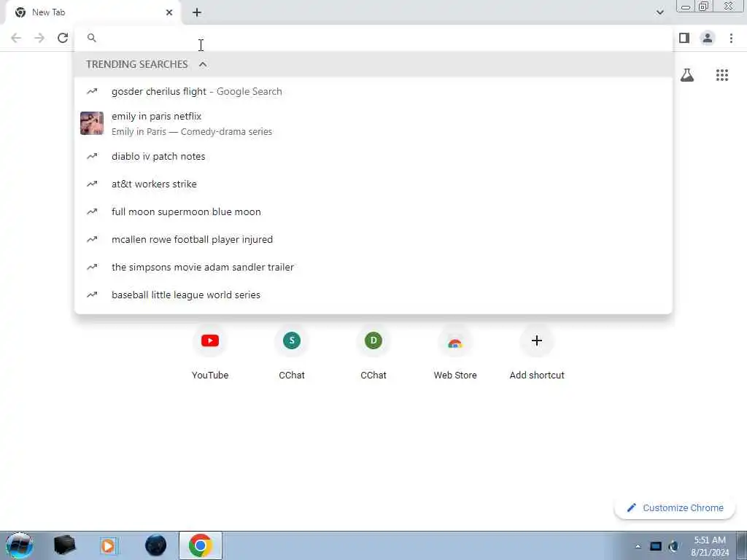747x560 pixels.
Task: Click the Emily in Paris thumbnail
Action: click(x=92, y=123)
